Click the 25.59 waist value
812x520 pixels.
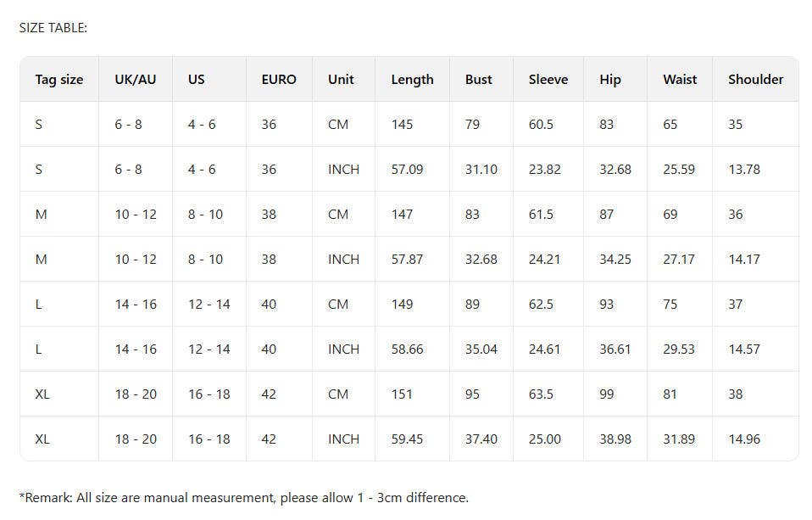(679, 170)
